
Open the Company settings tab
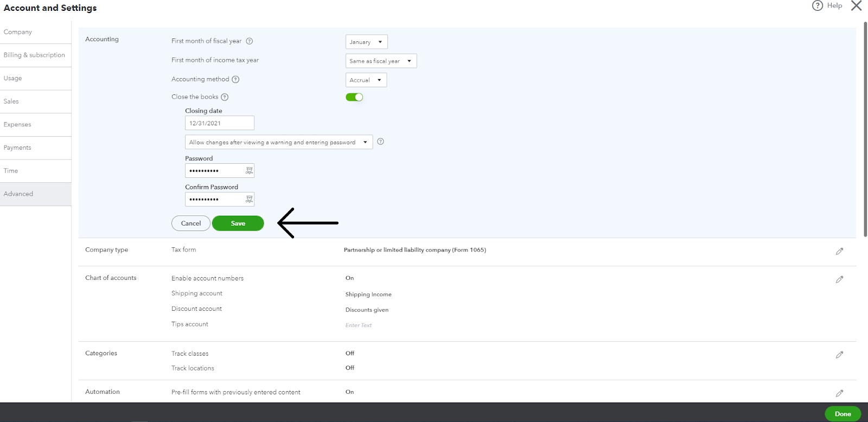click(x=36, y=32)
